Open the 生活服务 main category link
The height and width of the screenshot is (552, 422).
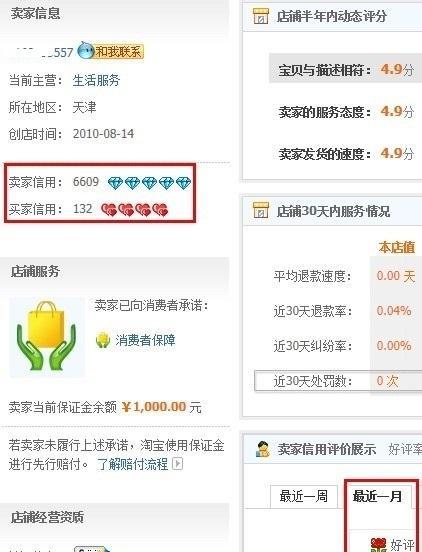point(96,81)
